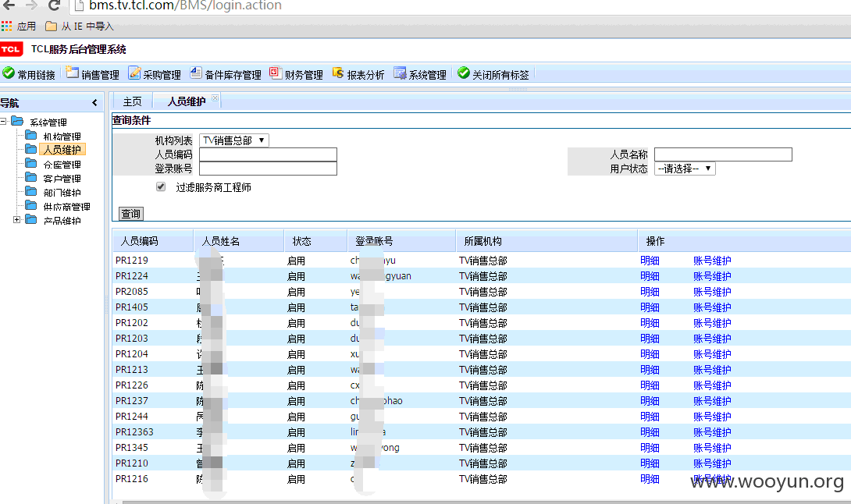Switch to the 人员维护 tab

[186, 101]
